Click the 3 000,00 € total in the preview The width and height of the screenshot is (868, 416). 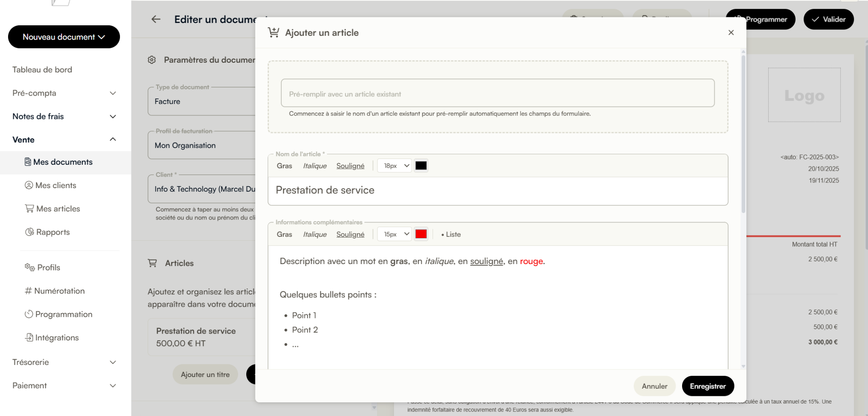(823, 342)
